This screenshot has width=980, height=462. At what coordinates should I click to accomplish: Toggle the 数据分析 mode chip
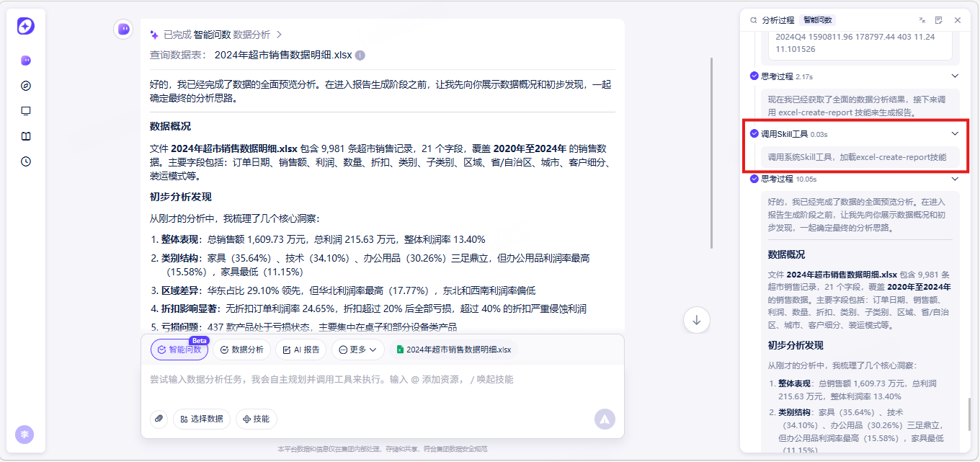click(241, 350)
